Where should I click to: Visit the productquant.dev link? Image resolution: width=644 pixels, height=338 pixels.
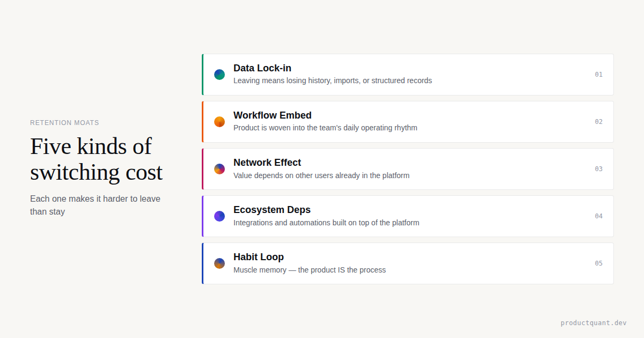(594, 323)
